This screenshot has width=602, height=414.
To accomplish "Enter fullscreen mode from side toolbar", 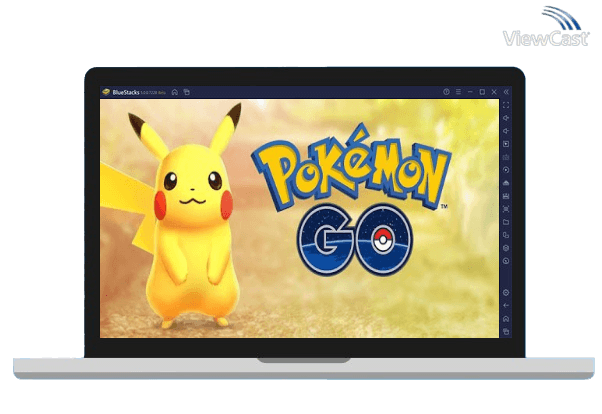I will [506, 105].
